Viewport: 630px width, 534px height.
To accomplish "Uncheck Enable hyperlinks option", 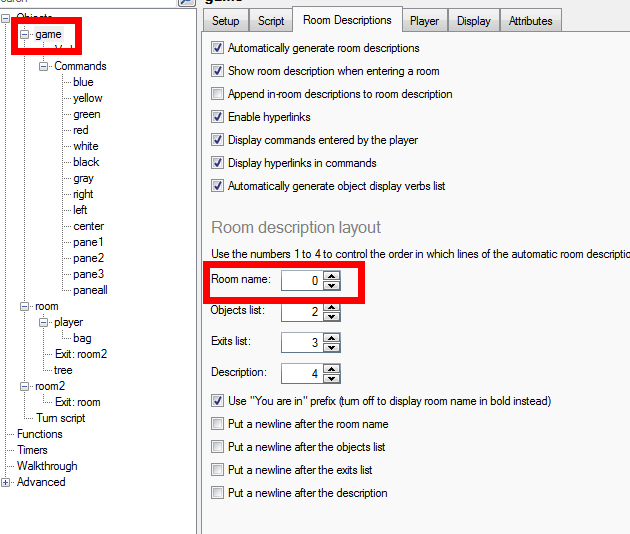I will (218, 117).
